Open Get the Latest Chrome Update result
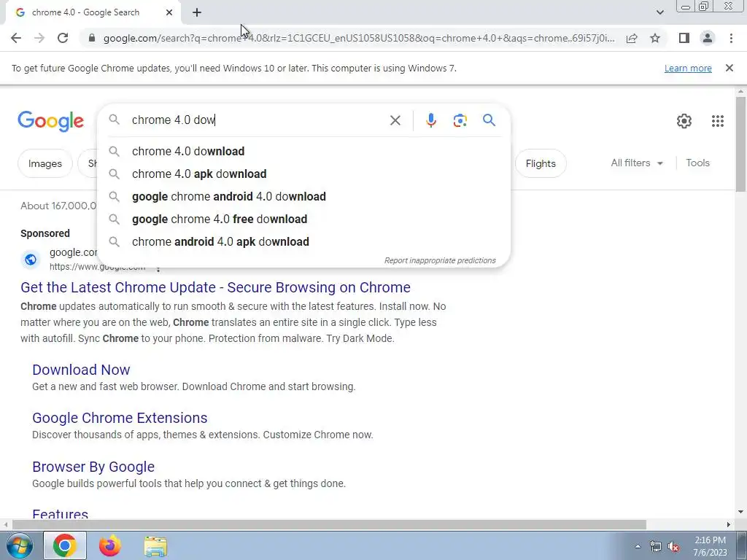 [215, 287]
